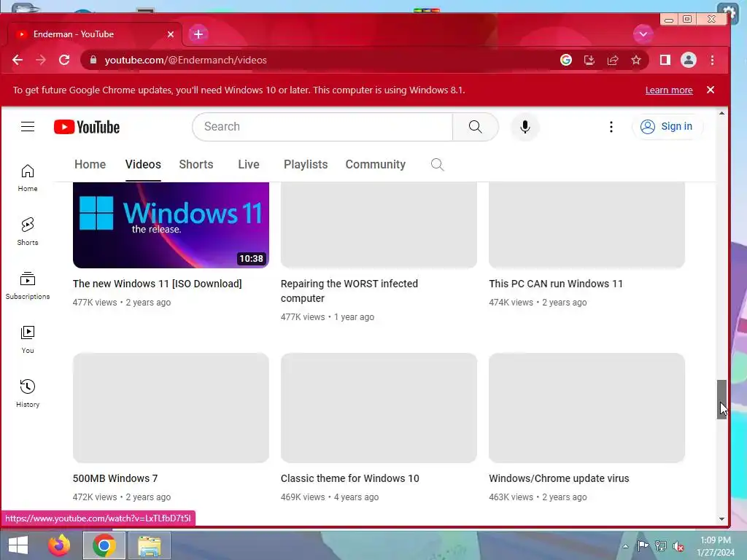Open "The new Windows 11 [ISO Download]" title
747x560 pixels.
coord(158,284)
